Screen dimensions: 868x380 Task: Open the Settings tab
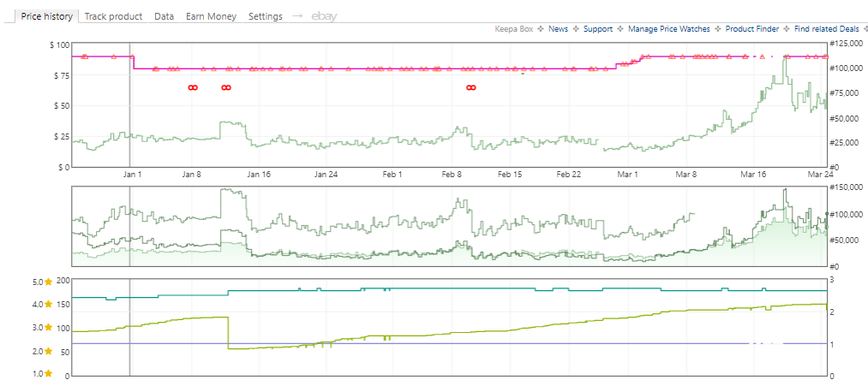265,16
